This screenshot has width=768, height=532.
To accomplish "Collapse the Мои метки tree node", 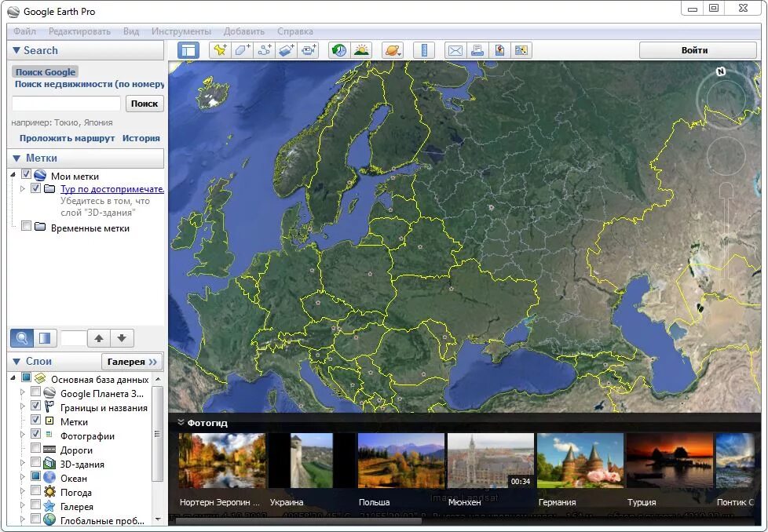I will (13, 175).
